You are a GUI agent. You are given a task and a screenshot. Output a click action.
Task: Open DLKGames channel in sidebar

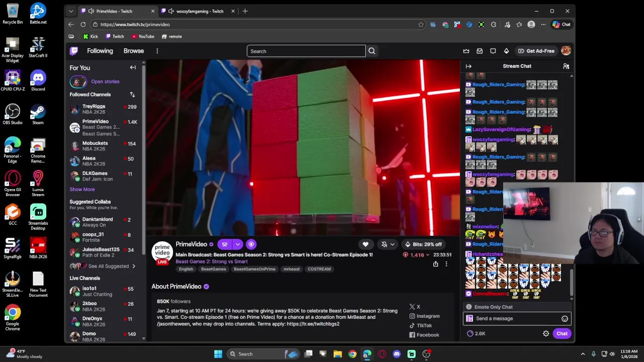pos(103,176)
